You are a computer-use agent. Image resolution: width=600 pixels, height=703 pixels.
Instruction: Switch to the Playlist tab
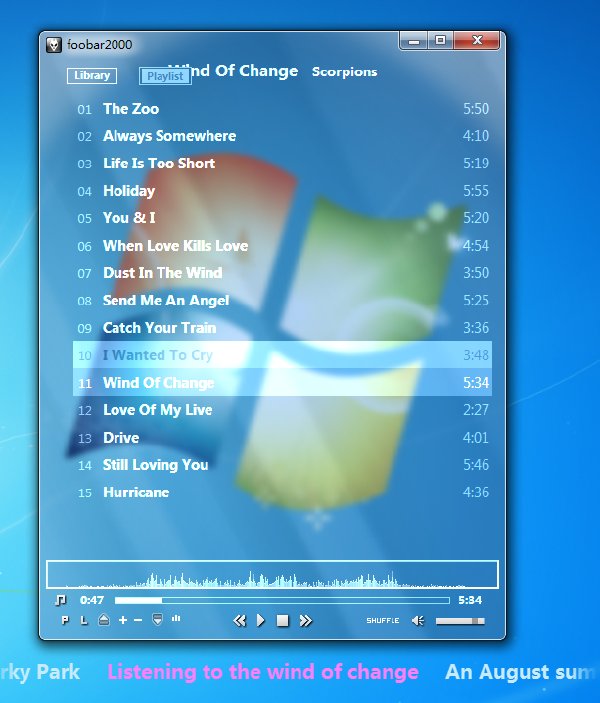(x=165, y=76)
